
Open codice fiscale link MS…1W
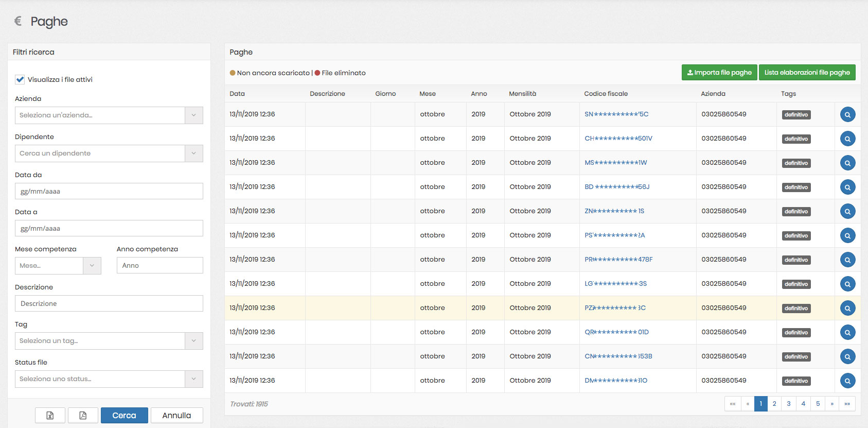pyautogui.click(x=615, y=163)
